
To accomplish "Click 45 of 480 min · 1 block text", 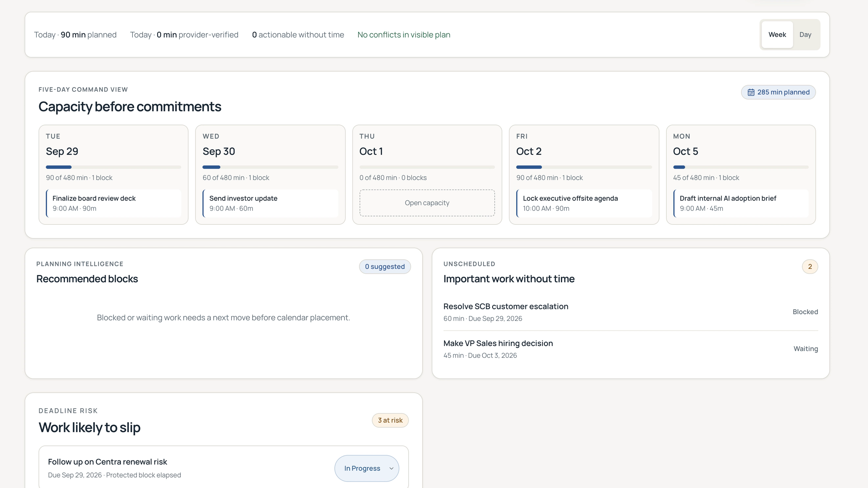I will coord(706,178).
